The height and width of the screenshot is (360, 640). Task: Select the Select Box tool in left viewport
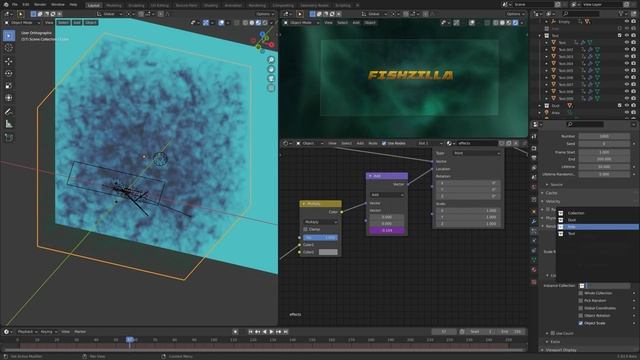(9, 36)
